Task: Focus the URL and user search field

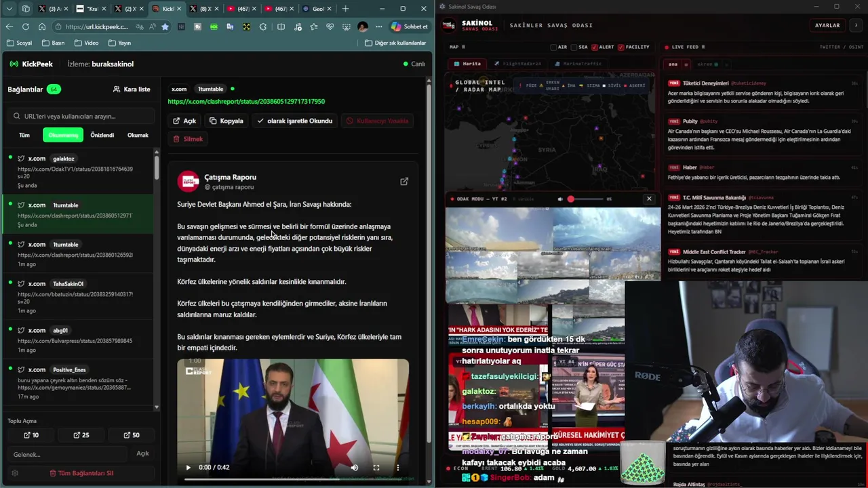Action: (80, 116)
